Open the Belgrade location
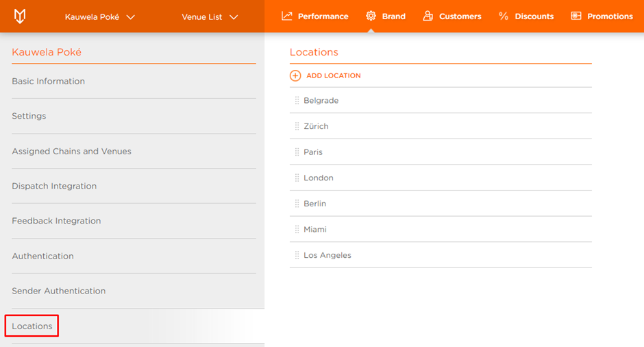 [x=441, y=100]
